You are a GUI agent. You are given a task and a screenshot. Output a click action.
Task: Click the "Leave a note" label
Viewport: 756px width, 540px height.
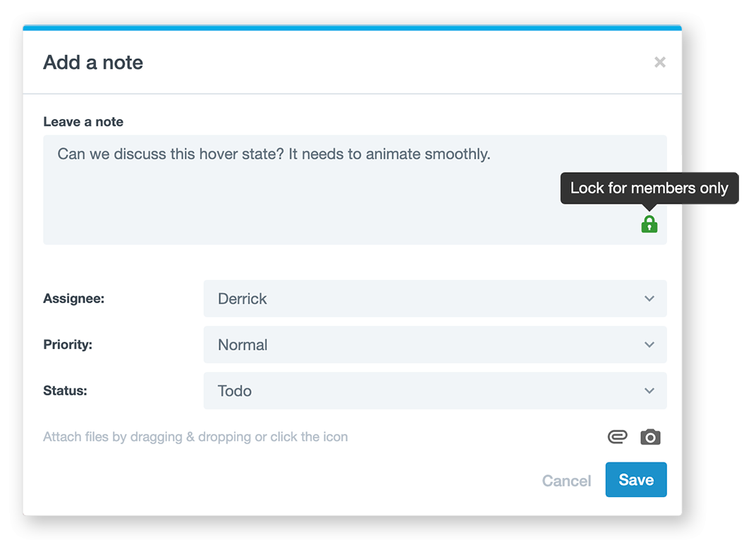point(83,122)
